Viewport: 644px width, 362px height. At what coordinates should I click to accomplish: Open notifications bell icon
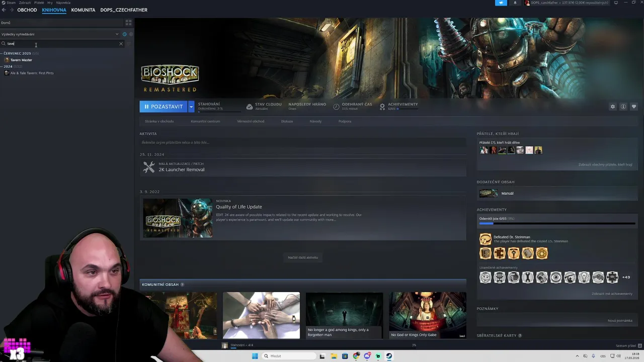coord(515,3)
